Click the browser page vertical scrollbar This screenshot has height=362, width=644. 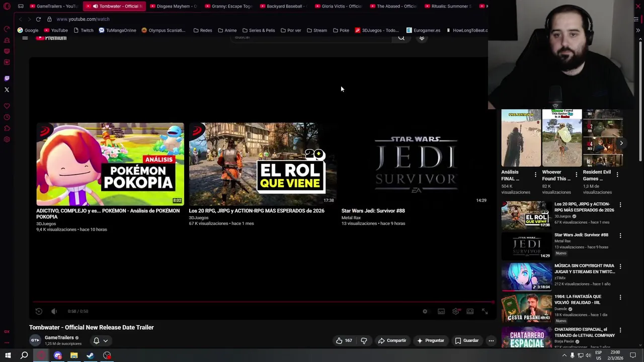pyautogui.click(x=640, y=101)
